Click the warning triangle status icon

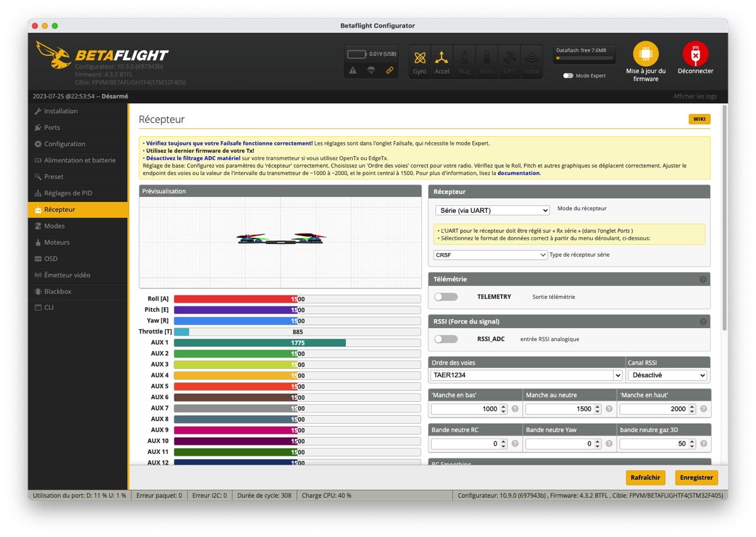click(353, 71)
